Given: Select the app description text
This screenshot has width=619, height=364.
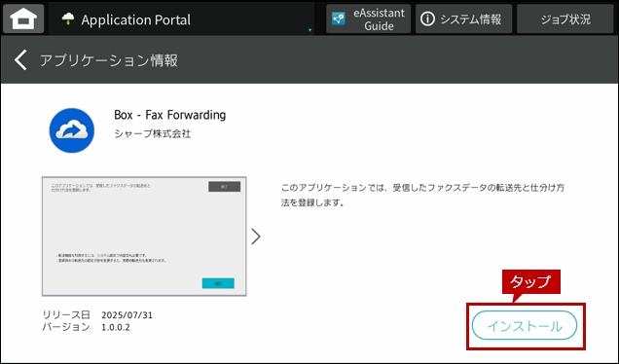Looking at the screenshot, I should [x=422, y=195].
